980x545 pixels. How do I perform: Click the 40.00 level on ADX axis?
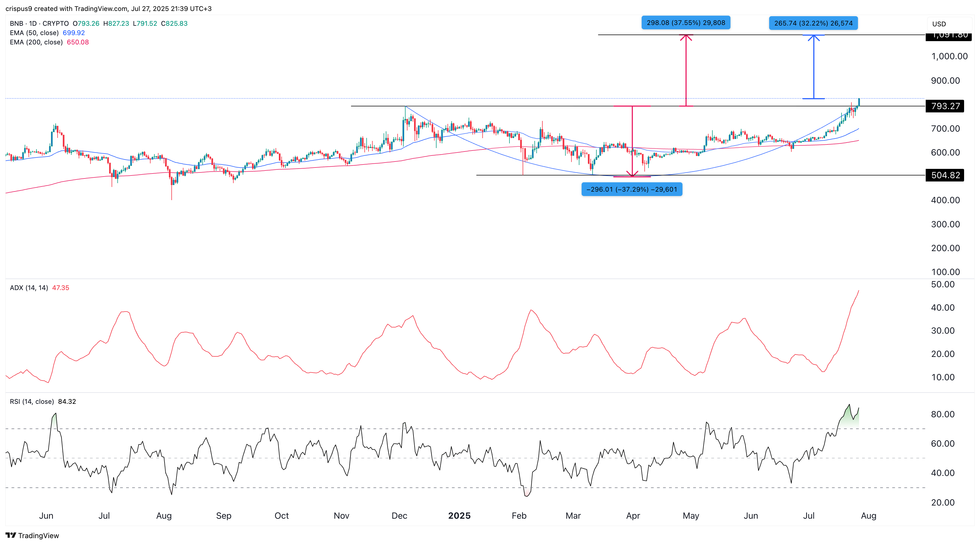tap(942, 307)
